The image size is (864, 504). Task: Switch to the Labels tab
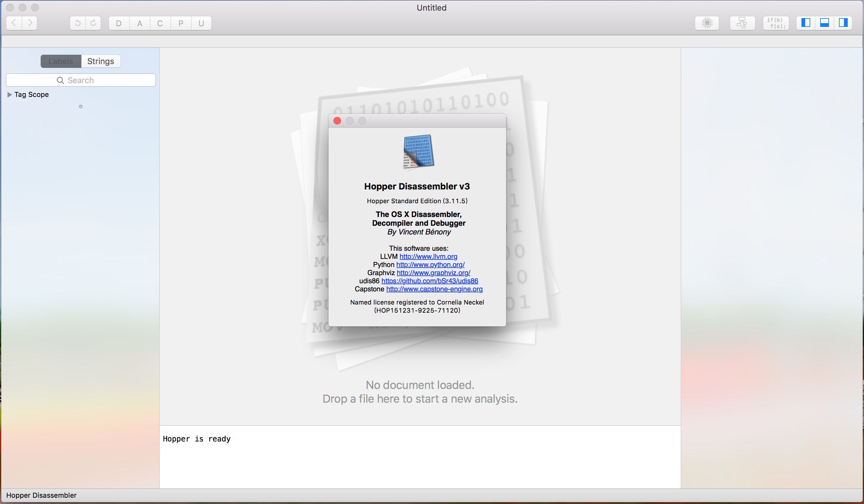61,61
